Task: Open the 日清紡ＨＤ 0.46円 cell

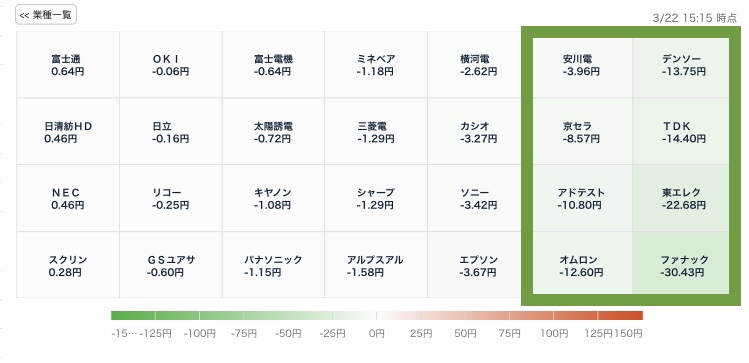Action: 68,131
